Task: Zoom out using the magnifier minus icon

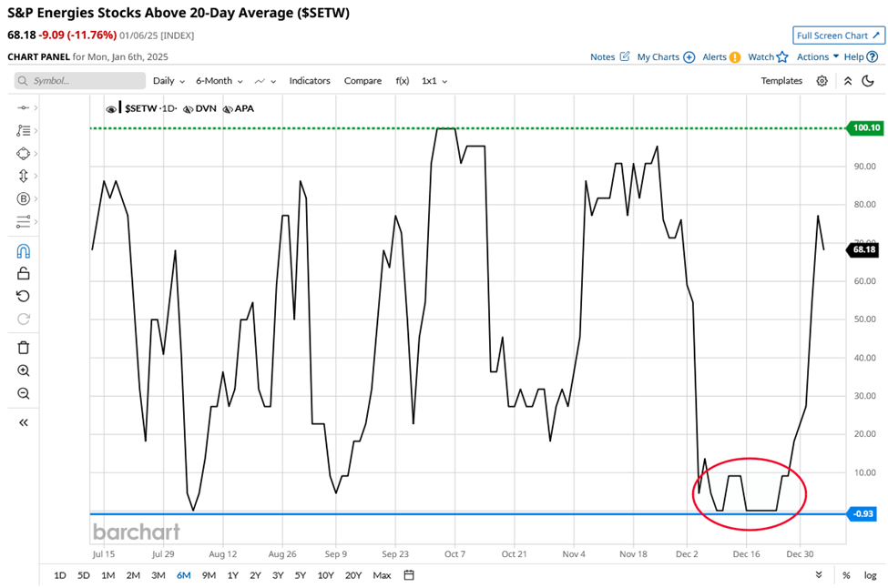Action: [x=24, y=393]
